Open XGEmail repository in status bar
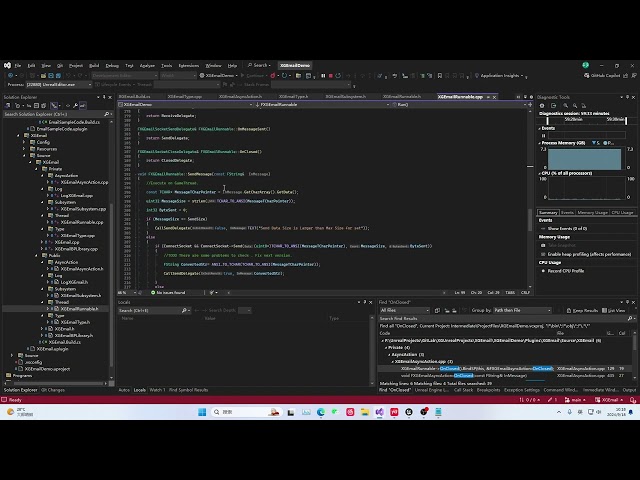This screenshot has height=480, width=640. (609, 400)
